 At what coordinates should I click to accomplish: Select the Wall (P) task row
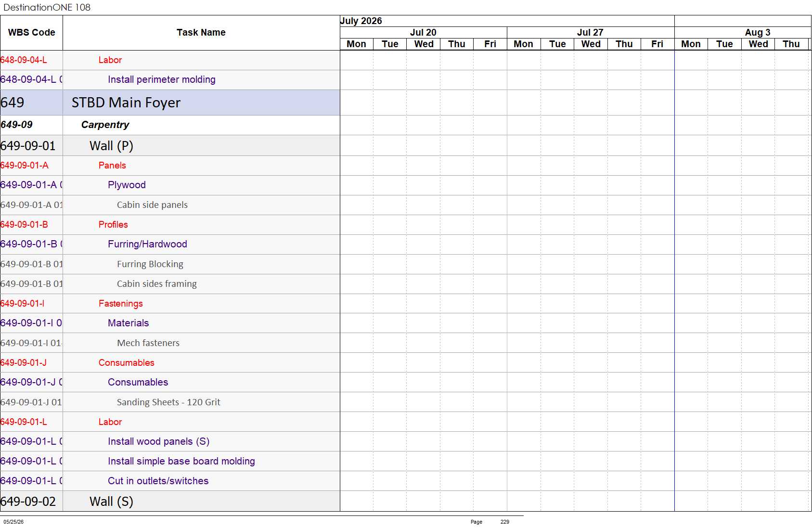point(170,145)
